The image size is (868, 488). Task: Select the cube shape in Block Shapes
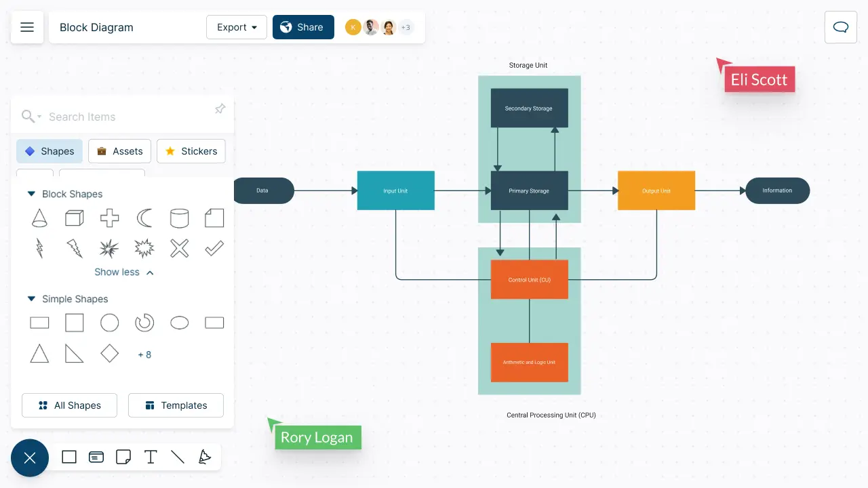click(74, 218)
